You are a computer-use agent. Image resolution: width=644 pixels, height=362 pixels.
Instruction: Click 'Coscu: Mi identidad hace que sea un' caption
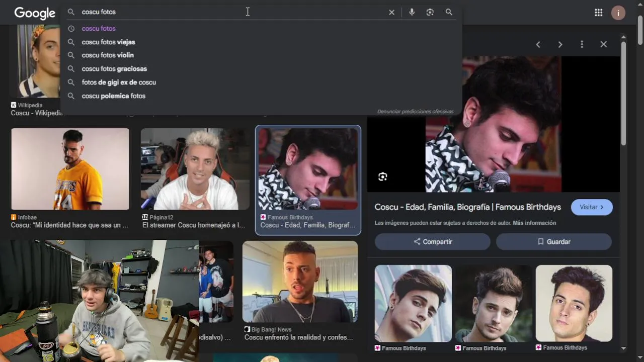(69, 225)
